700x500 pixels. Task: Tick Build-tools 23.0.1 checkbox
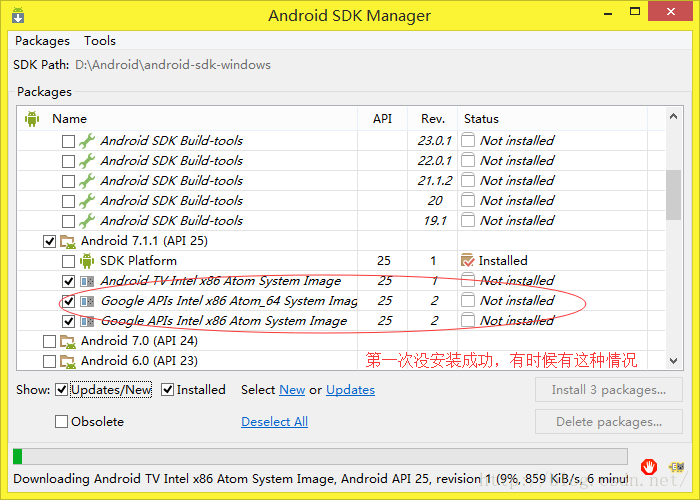[x=68, y=141]
